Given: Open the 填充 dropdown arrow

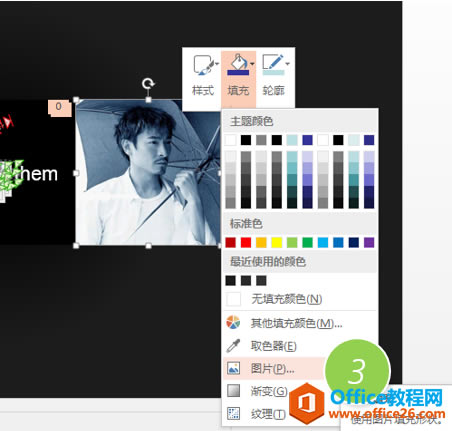Looking at the screenshot, I should click(252, 63).
